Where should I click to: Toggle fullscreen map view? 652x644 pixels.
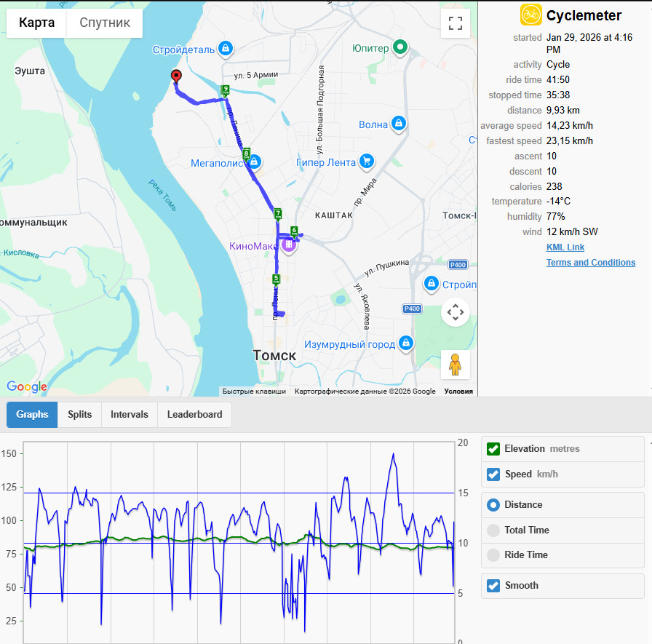456,23
